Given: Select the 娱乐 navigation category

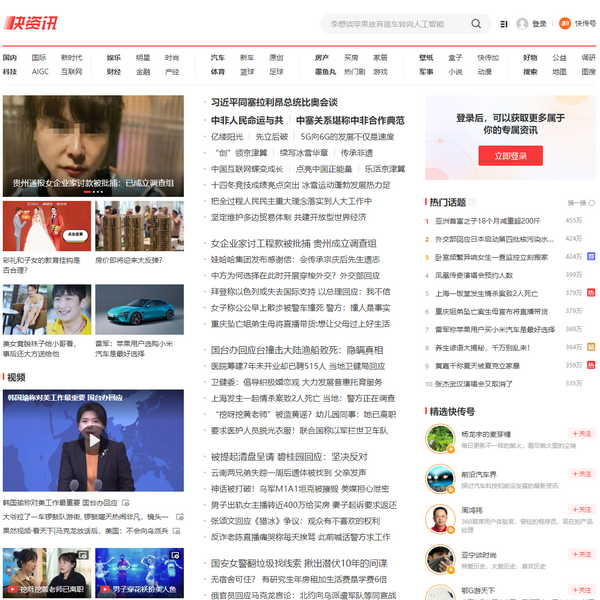Looking at the screenshot, I should coord(114,58).
